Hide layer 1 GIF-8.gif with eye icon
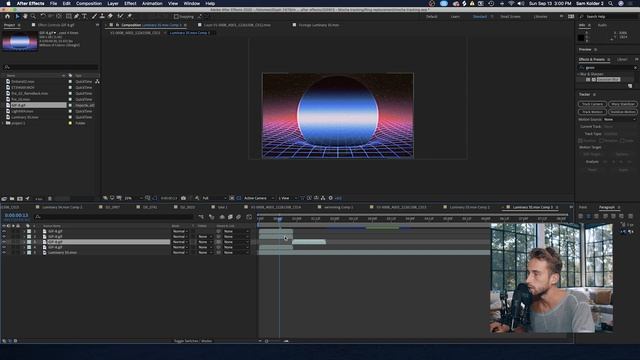Viewport: 640px width, 360px height. pos(4,231)
